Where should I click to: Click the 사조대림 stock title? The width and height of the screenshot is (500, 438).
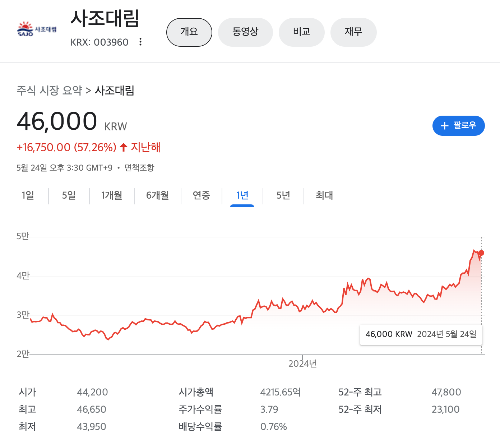pos(105,18)
